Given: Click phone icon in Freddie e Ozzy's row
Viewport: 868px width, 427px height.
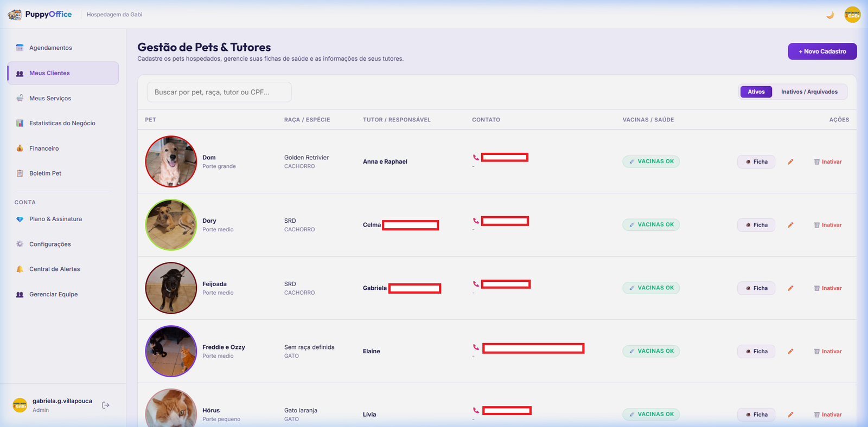Looking at the screenshot, I should pos(476,347).
